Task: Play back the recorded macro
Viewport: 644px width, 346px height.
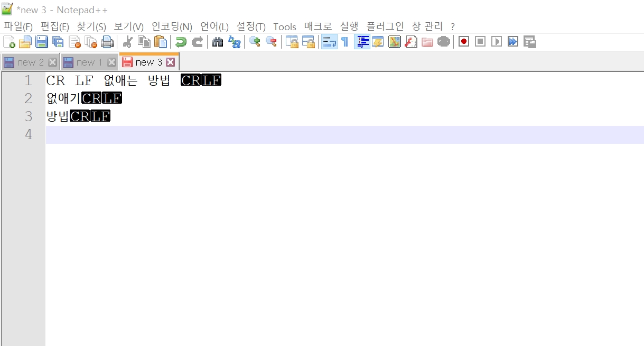Action: tap(497, 42)
